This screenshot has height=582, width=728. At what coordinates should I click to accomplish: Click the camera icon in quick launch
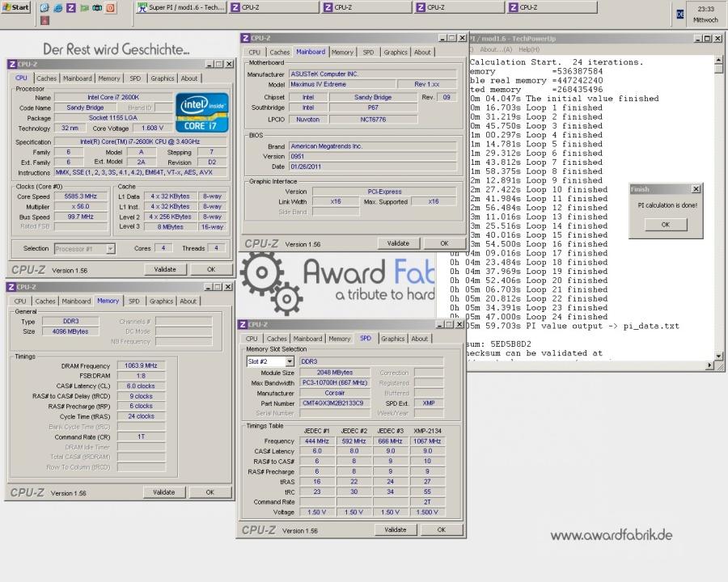tap(97, 8)
